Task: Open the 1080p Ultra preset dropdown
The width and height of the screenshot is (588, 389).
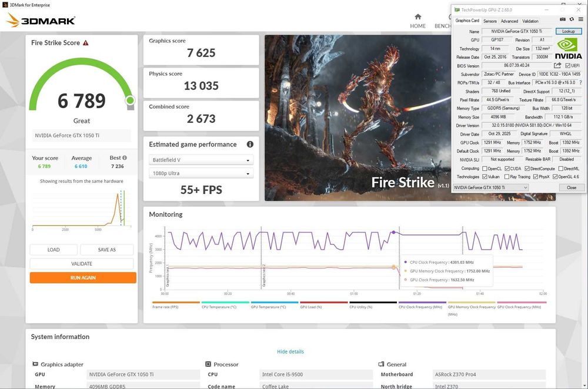Action: click(x=201, y=173)
